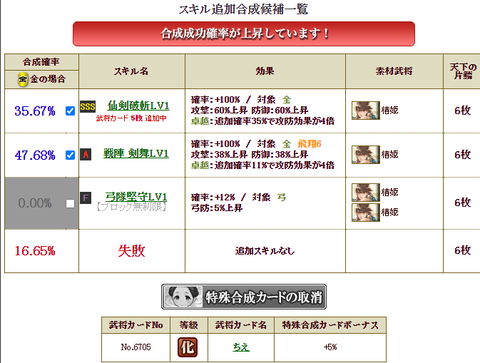
Task: Click the 武将カードNo column header
Action: pos(136,325)
